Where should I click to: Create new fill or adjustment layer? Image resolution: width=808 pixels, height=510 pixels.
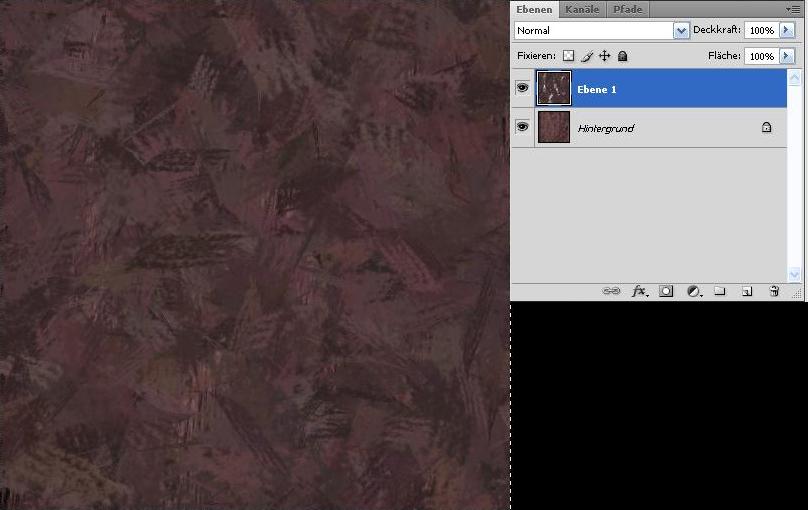pyautogui.click(x=695, y=292)
